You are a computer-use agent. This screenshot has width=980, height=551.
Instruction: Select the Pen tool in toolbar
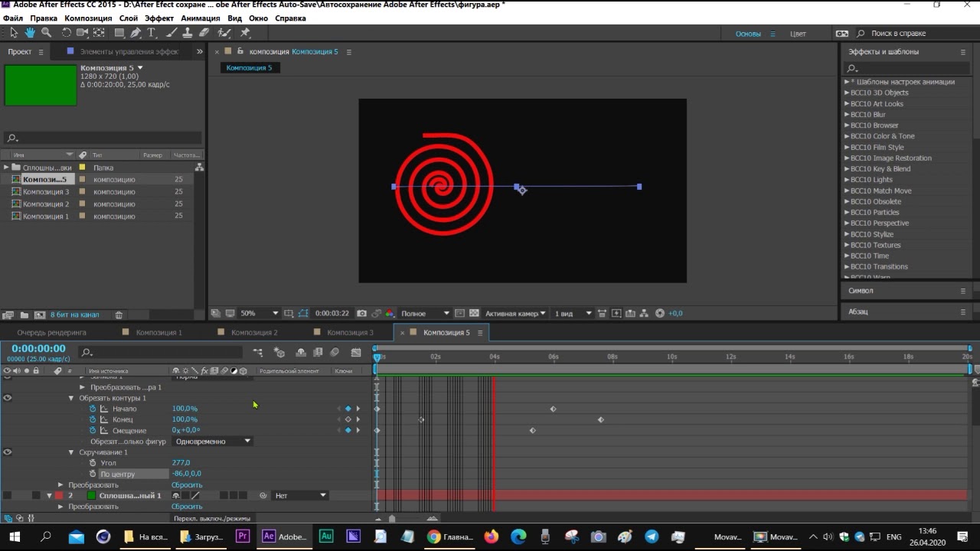coord(136,33)
